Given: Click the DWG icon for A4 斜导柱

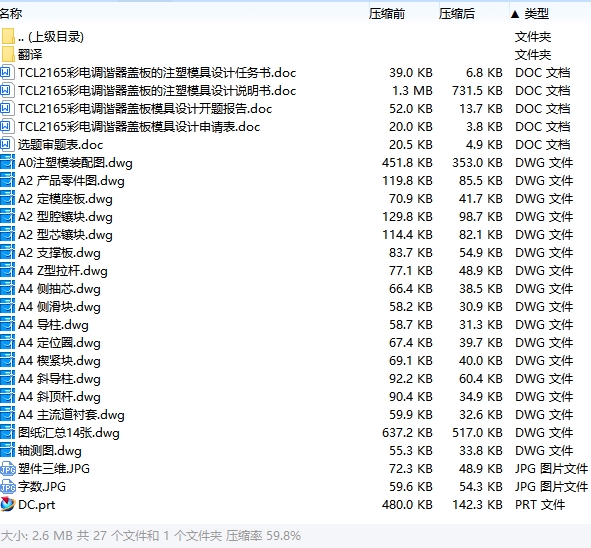Looking at the screenshot, I should 7,379.
